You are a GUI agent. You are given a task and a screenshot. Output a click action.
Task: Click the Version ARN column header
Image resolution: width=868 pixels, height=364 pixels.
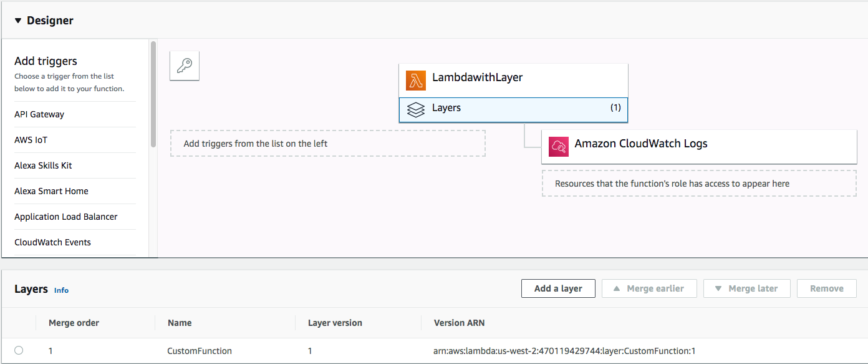[459, 323]
